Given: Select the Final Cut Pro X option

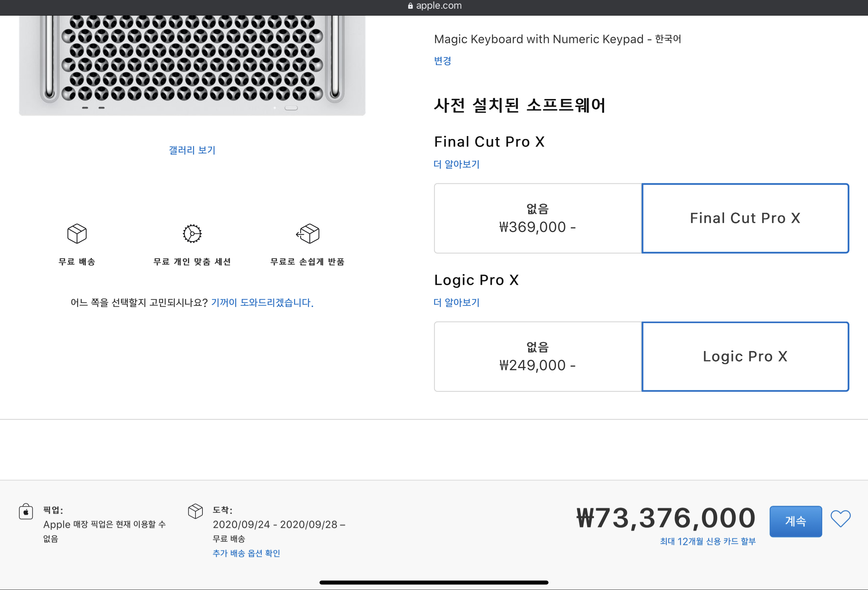Looking at the screenshot, I should click(745, 218).
